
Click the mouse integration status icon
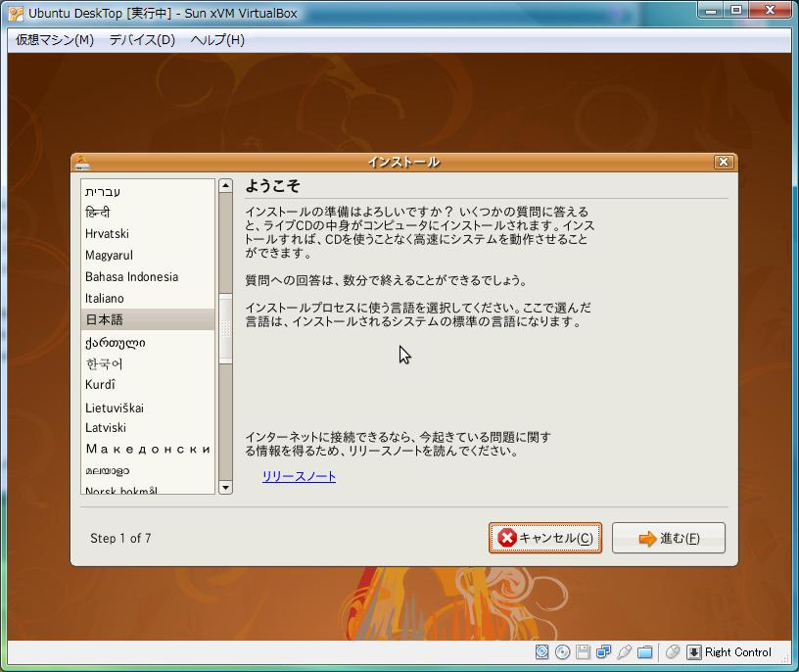point(673,651)
